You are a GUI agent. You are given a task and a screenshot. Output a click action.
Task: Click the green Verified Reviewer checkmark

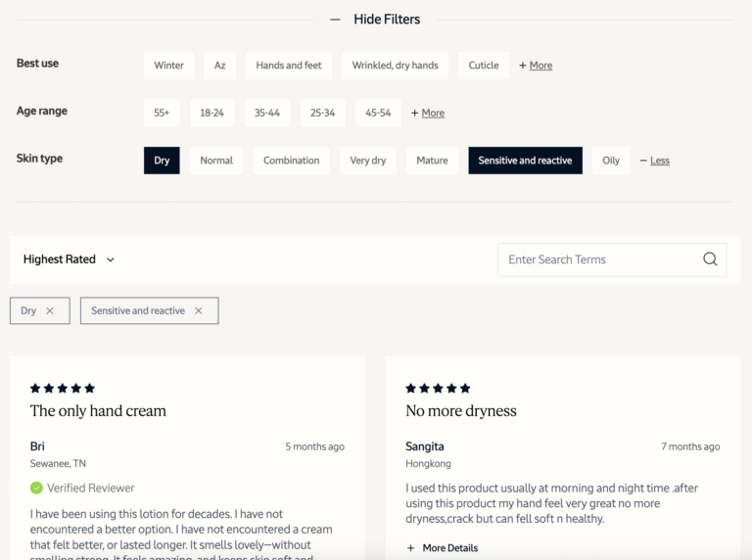[37, 488]
